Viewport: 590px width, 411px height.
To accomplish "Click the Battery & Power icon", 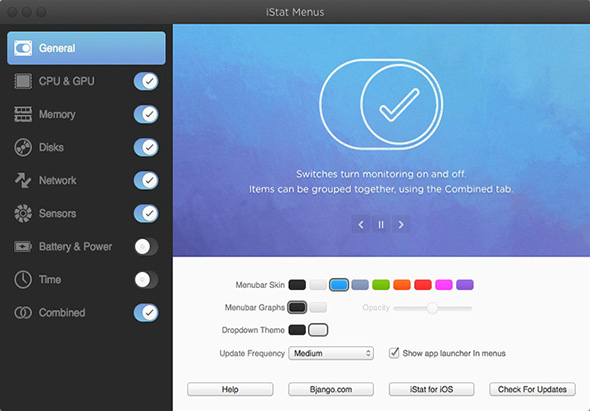I will [x=23, y=247].
